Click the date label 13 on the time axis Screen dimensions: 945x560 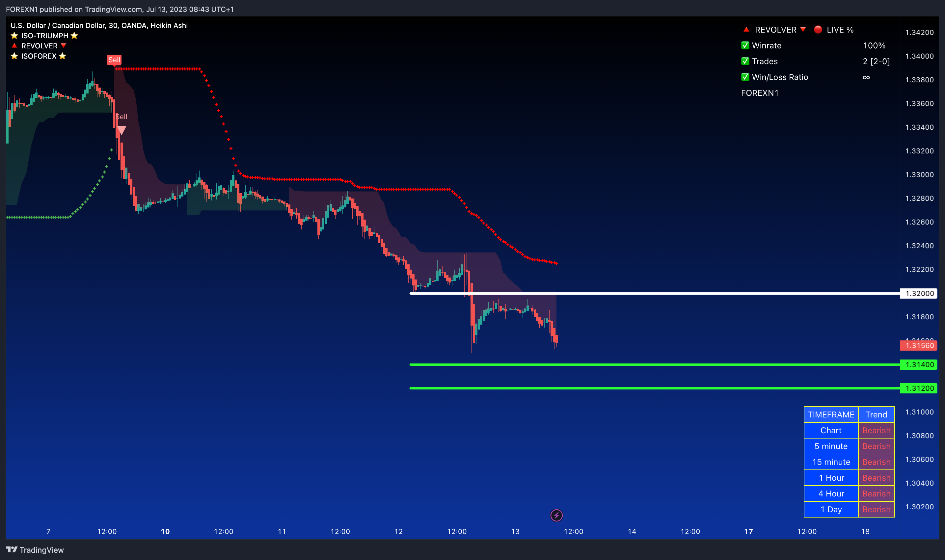pyautogui.click(x=515, y=531)
